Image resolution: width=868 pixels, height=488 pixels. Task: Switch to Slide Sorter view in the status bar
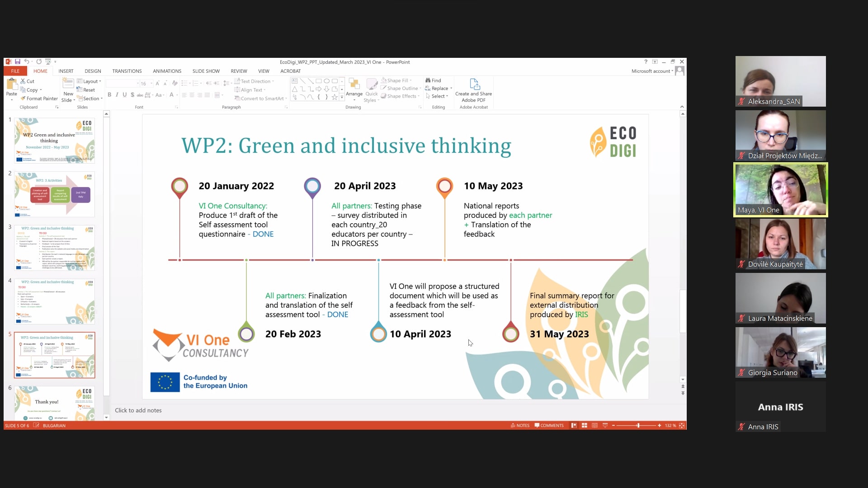pos(585,426)
